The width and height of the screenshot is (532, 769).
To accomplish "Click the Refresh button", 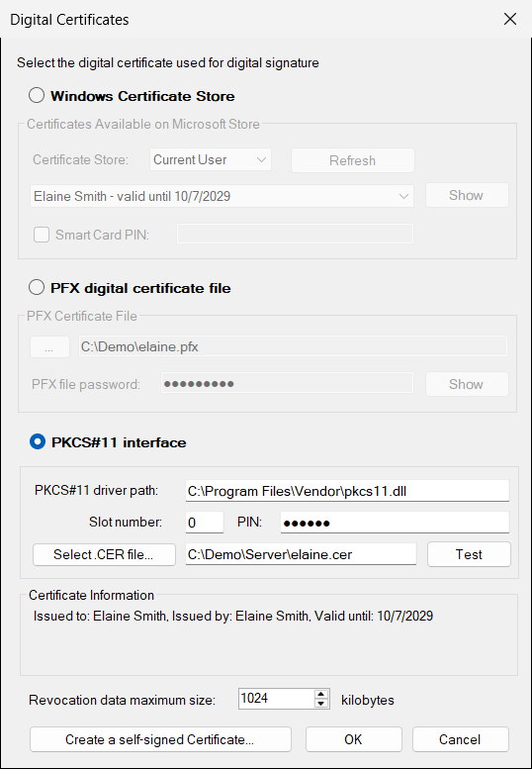I will (353, 160).
